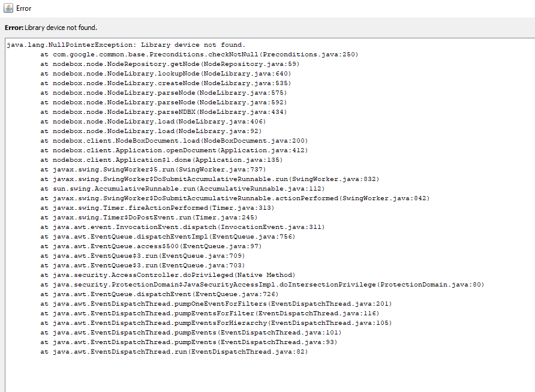Click the SwingWorker$5.run stack line
Viewport: 535px width, 392px height.
pyautogui.click(x=153, y=169)
